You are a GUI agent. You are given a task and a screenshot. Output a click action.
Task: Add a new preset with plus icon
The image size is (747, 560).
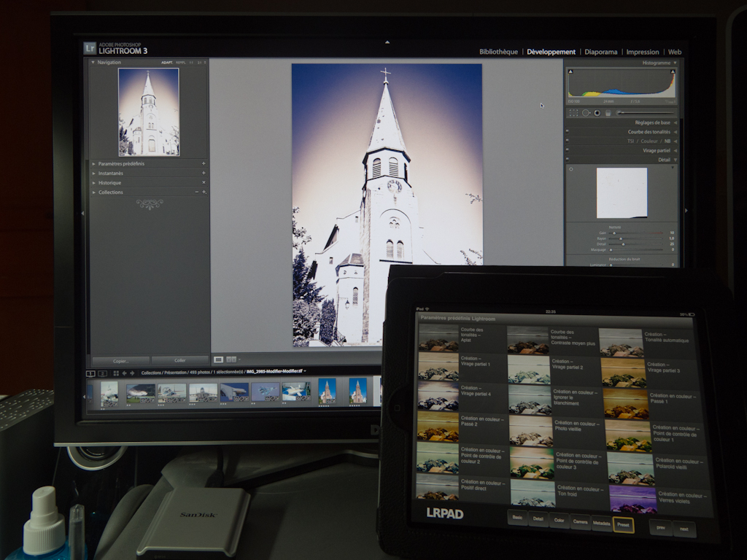pos(204,163)
